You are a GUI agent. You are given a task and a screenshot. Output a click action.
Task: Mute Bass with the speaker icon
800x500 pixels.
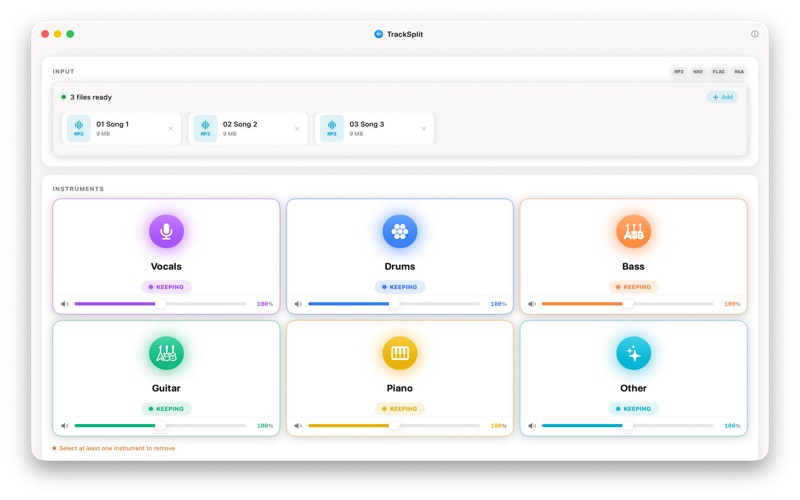(x=532, y=304)
